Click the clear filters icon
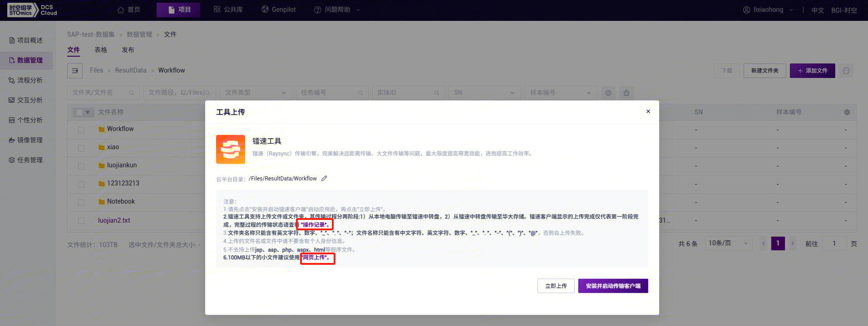This screenshot has height=326, width=868. pos(626,92)
